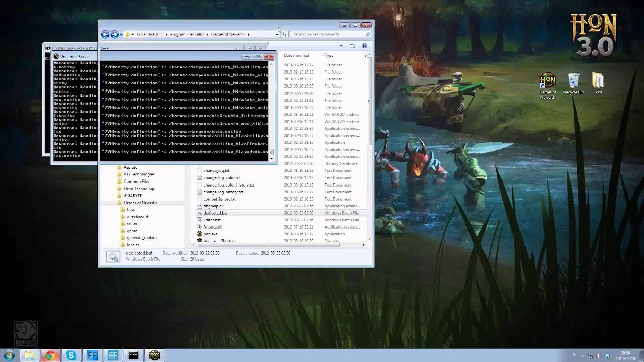
Task: Select Local Disk (C:) in the address bar
Action: coord(149,34)
